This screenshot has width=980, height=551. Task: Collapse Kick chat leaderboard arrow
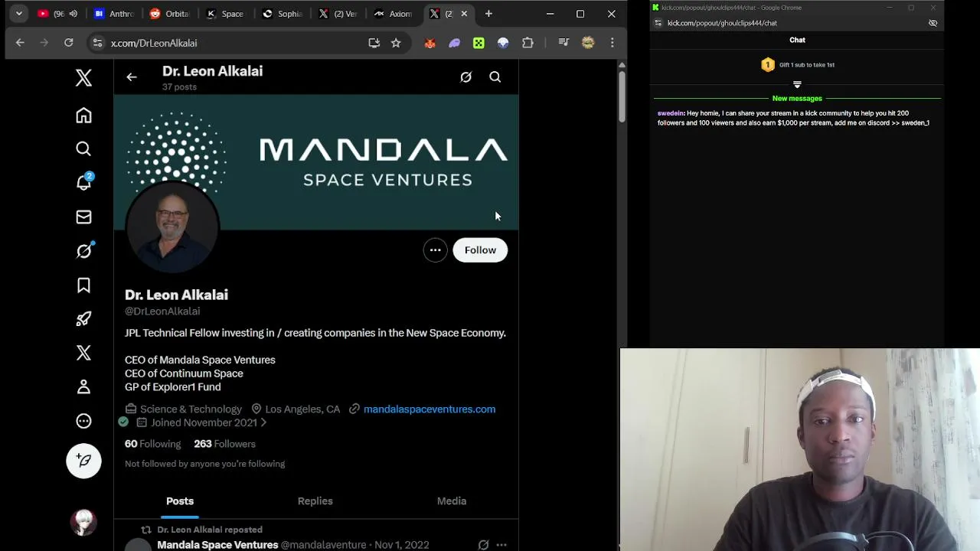pyautogui.click(x=797, y=84)
